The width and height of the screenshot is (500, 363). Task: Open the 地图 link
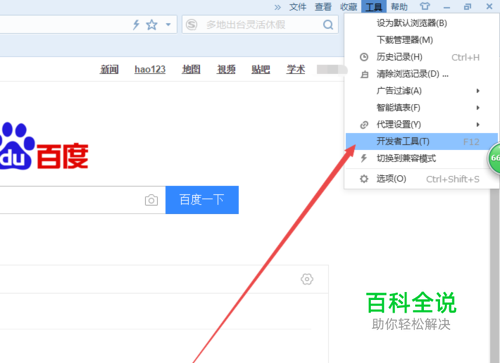point(191,69)
